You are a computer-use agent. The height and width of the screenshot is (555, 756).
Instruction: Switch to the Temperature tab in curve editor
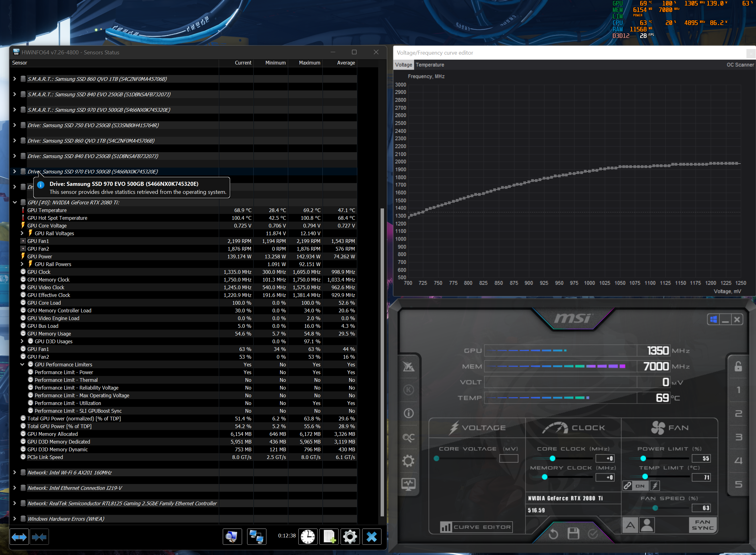(430, 65)
